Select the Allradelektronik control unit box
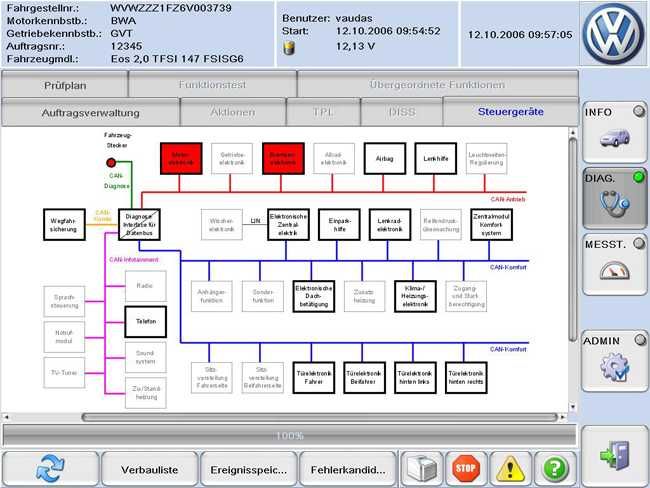This screenshot has height=488, width=650. point(334,159)
